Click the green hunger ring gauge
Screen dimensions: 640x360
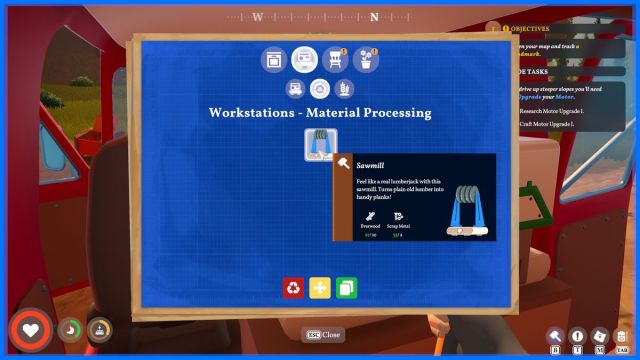point(70,330)
